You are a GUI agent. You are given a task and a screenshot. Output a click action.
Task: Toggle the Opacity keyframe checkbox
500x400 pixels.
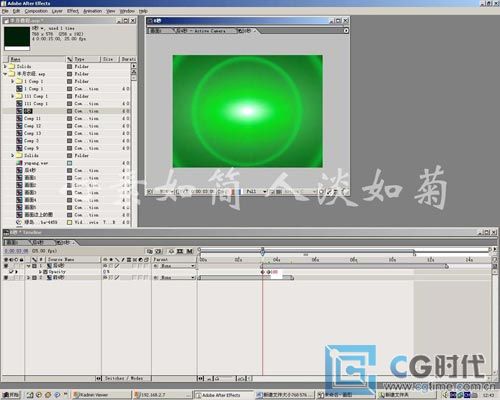pyautogui.click(x=11, y=272)
